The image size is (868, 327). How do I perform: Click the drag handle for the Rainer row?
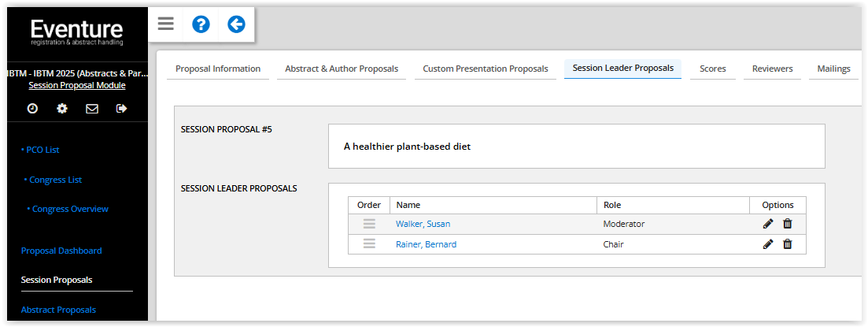[x=369, y=244]
